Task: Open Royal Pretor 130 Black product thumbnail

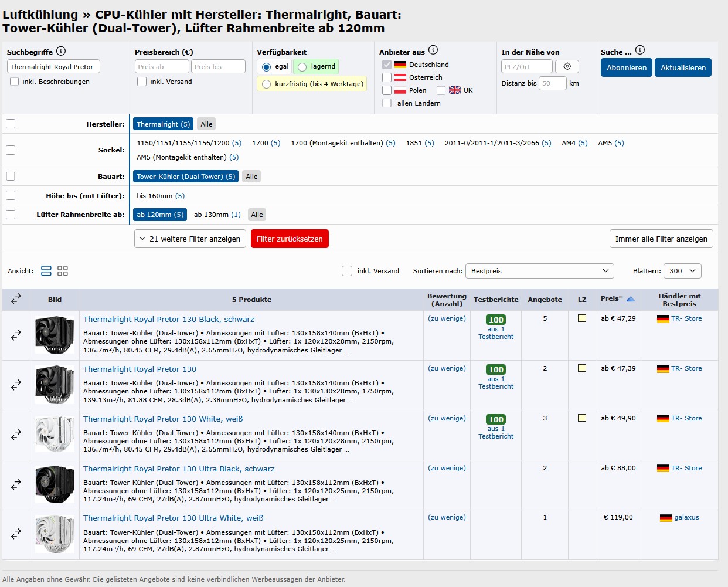Action: (x=55, y=335)
